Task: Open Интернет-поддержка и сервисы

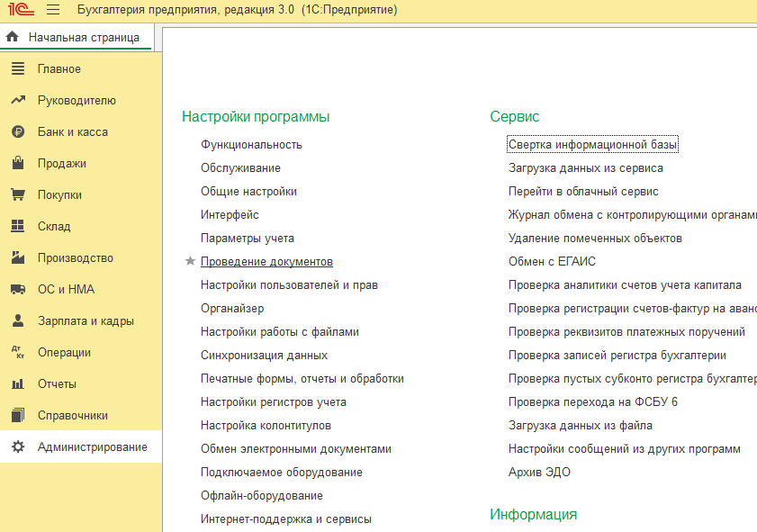Action: pyautogui.click(x=286, y=519)
